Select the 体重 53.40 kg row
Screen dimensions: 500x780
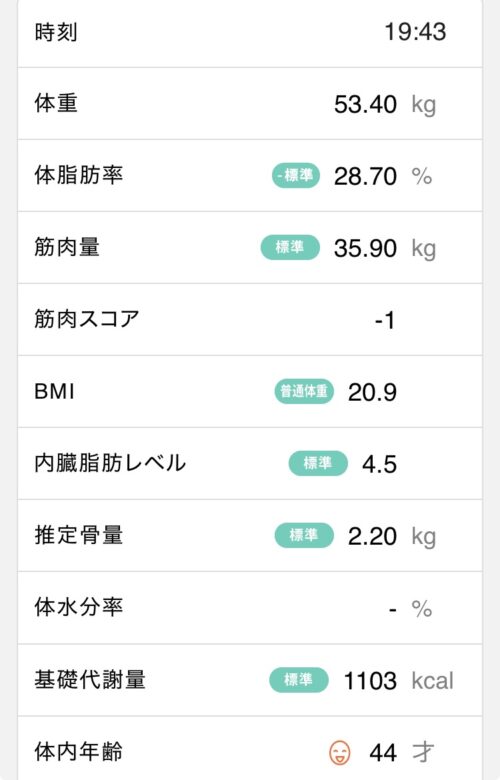tap(250, 104)
